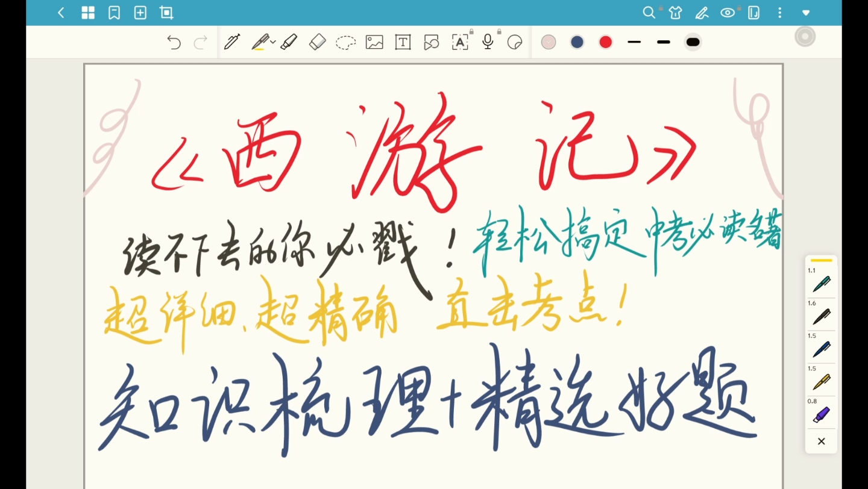The width and height of the screenshot is (868, 489).
Task: Open the bookmark icon
Action: point(114,13)
